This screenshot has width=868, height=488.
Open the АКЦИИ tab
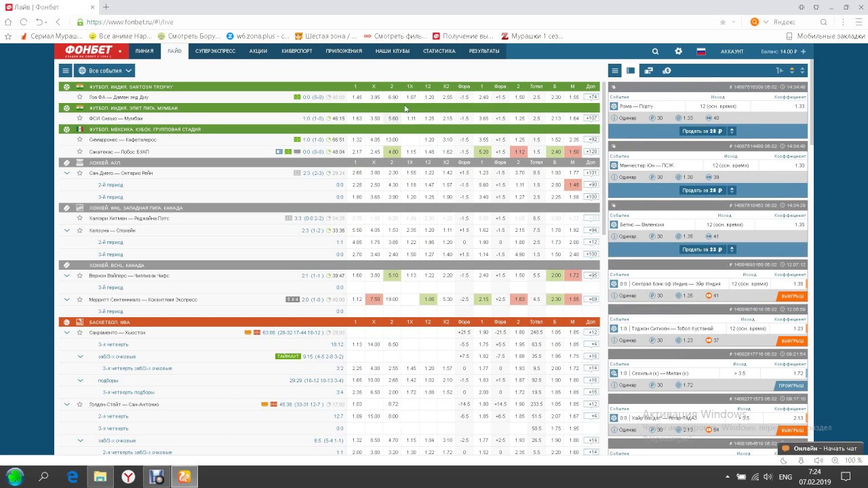click(x=258, y=51)
